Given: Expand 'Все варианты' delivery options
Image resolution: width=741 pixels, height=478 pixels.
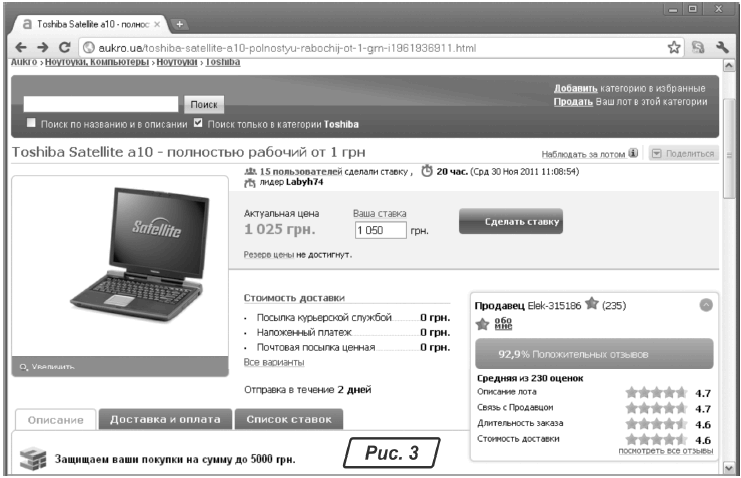Looking at the screenshot, I should pyautogui.click(x=268, y=361).
